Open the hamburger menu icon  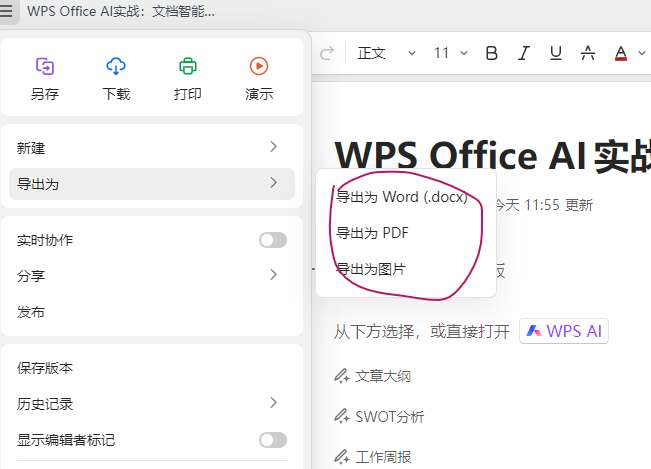coord(6,11)
